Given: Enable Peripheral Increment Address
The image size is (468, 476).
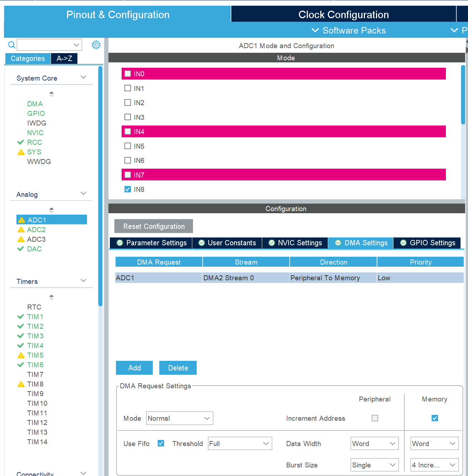Looking at the screenshot, I should pos(375,418).
